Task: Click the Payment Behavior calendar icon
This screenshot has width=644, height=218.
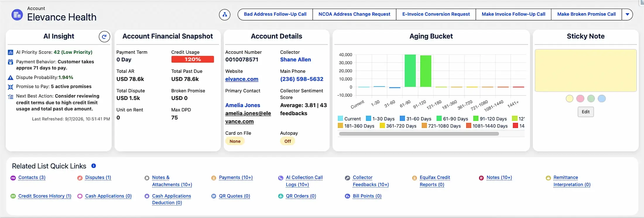Action: coord(11,62)
